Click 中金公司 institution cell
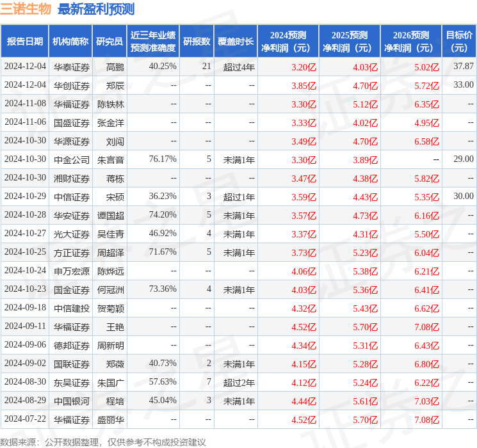 (x=72, y=160)
